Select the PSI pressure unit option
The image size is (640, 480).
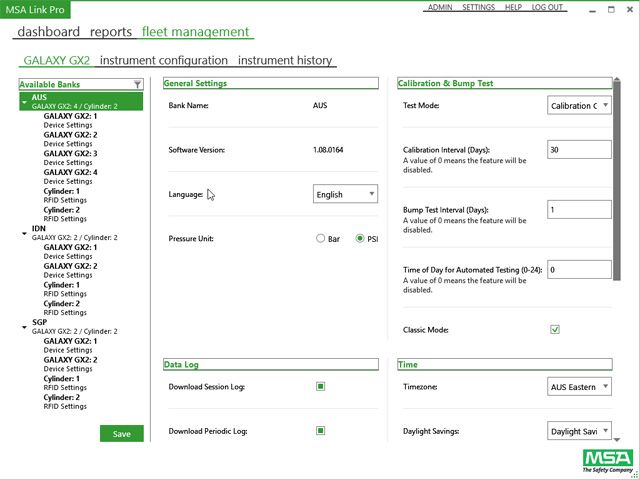tap(361, 239)
